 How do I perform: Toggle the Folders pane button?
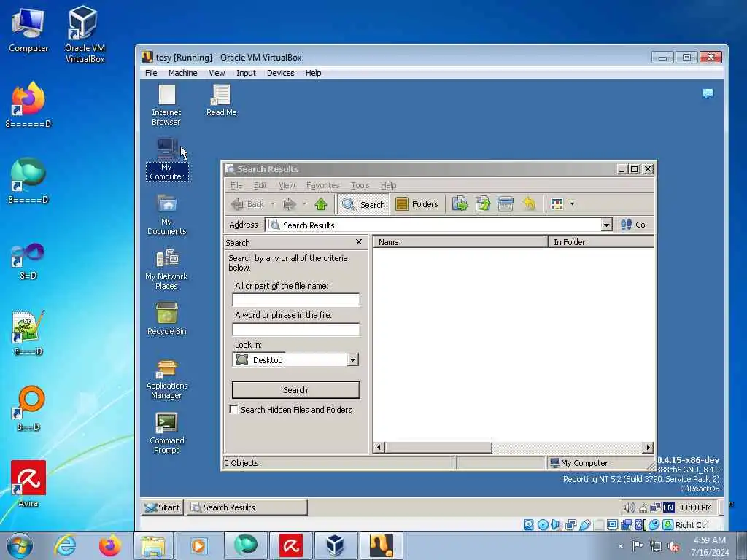[417, 204]
